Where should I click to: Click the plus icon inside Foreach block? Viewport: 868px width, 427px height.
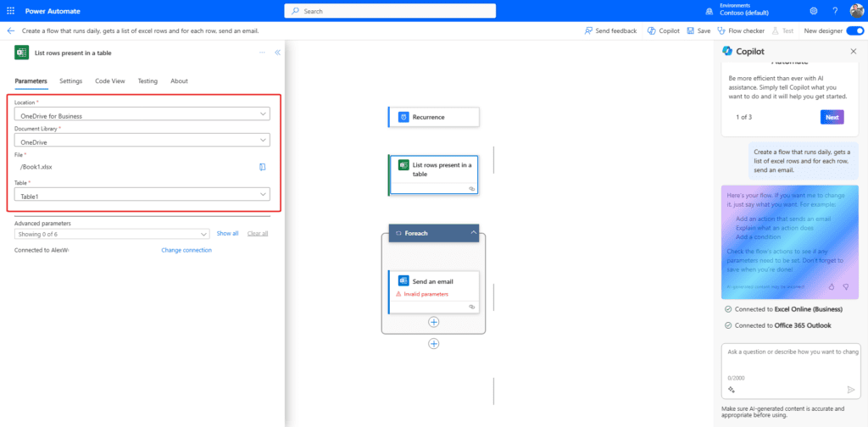coord(433,322)
